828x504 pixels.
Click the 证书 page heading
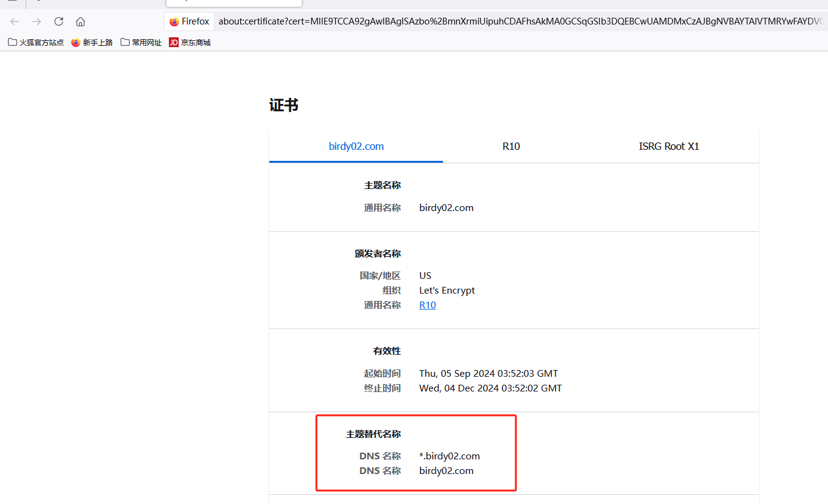(284, 105)
